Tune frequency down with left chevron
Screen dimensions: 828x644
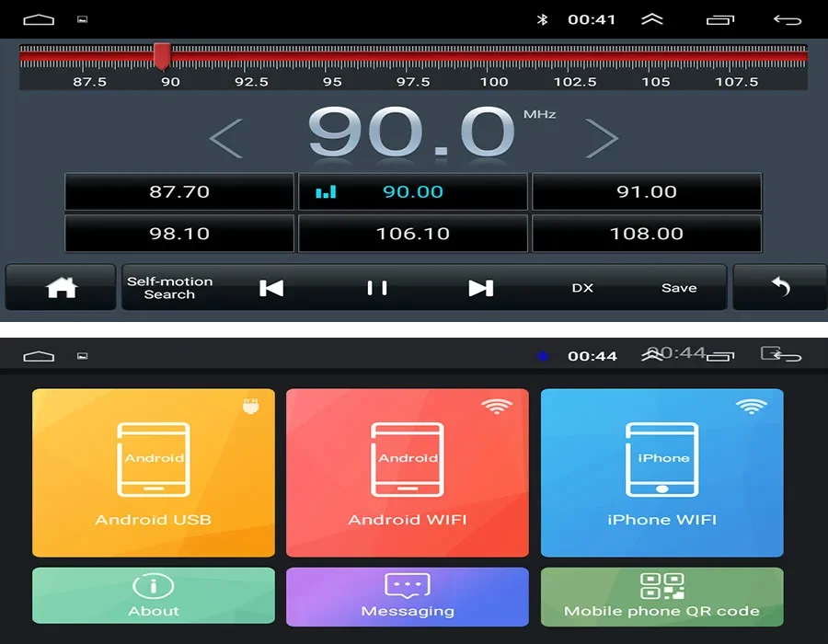(226, 138)
